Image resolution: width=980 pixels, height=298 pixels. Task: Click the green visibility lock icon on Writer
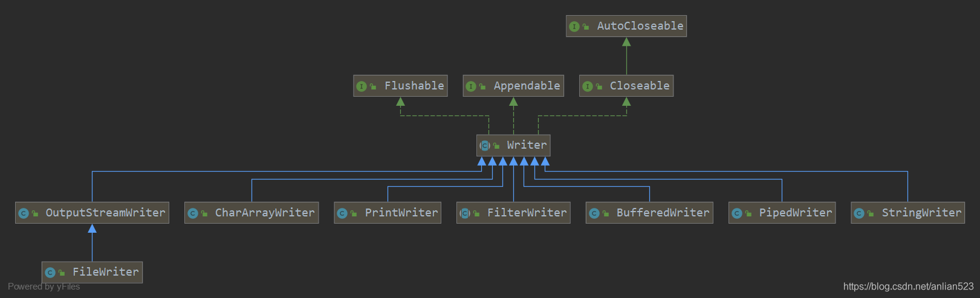coord(496,146)
